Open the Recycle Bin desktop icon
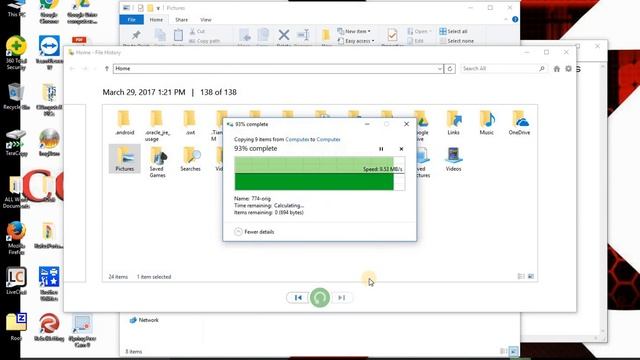Image resolution: width=640 pixels, height=360 pixels. point(16,96)
